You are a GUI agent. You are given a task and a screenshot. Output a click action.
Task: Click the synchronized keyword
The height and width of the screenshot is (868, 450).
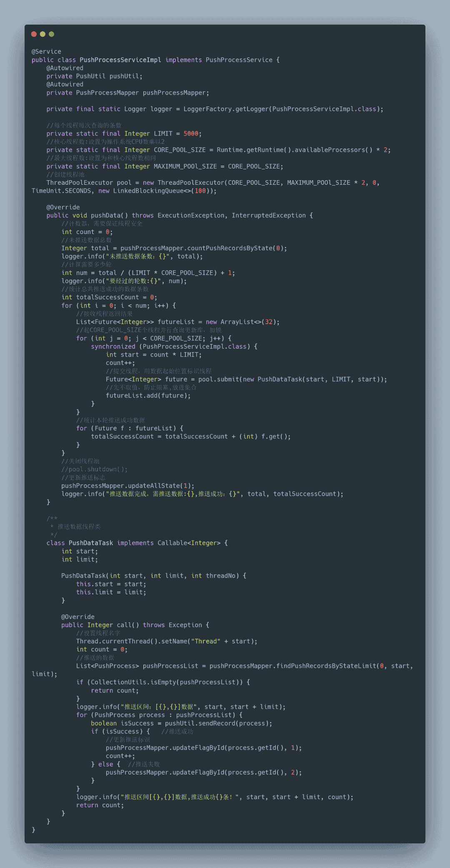(x=113, y=347)
